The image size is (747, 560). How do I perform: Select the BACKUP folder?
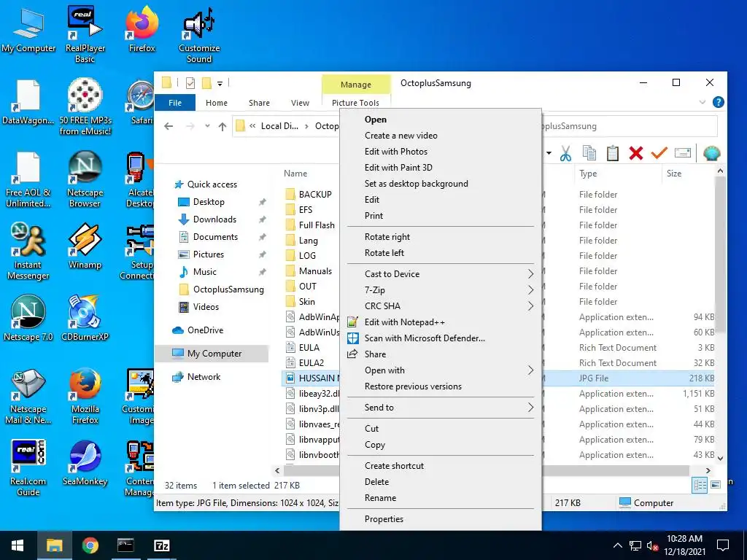point(315,194)
